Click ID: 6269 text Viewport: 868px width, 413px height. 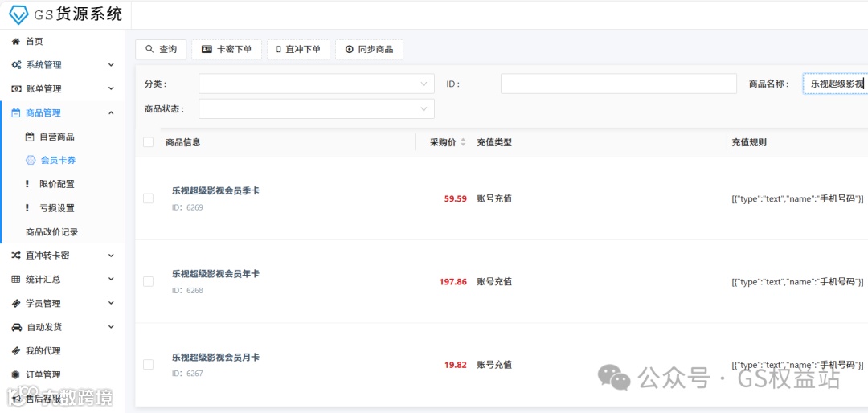point(187,207)
